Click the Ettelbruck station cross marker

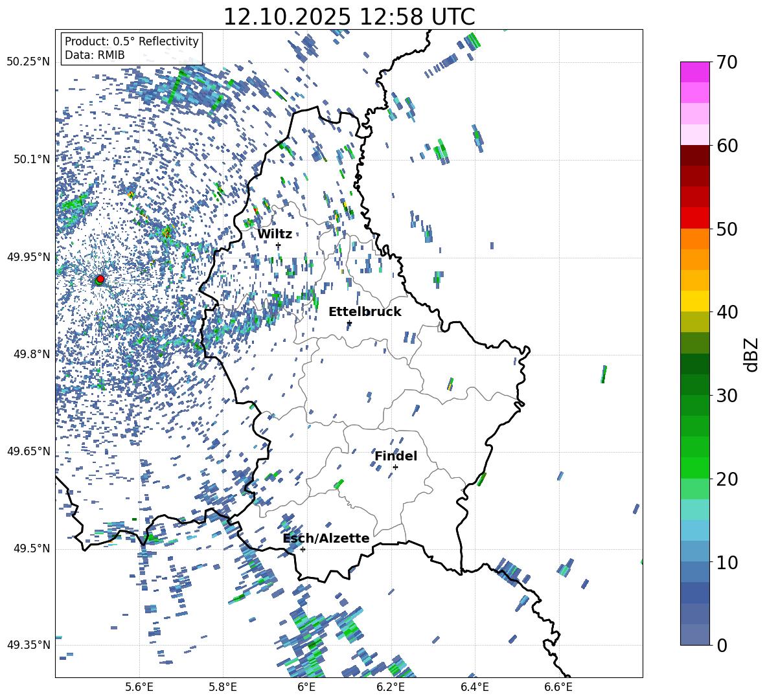pyautogui.click(x=349, y=323)
